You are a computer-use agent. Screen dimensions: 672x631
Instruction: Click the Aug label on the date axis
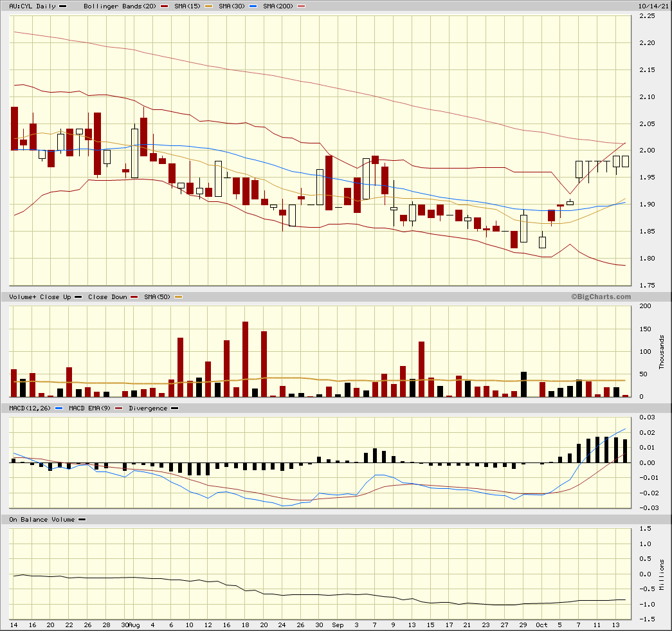[x=134, y=625]
